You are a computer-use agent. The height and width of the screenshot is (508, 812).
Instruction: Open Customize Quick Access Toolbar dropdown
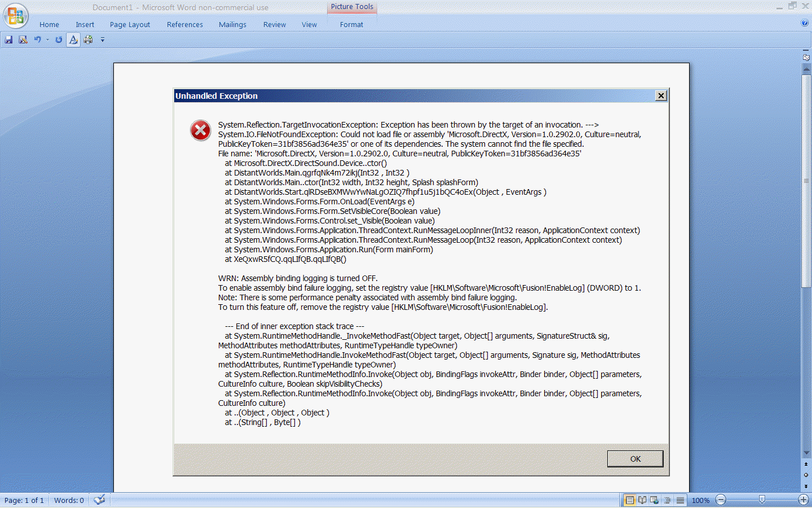click(103, 40)
